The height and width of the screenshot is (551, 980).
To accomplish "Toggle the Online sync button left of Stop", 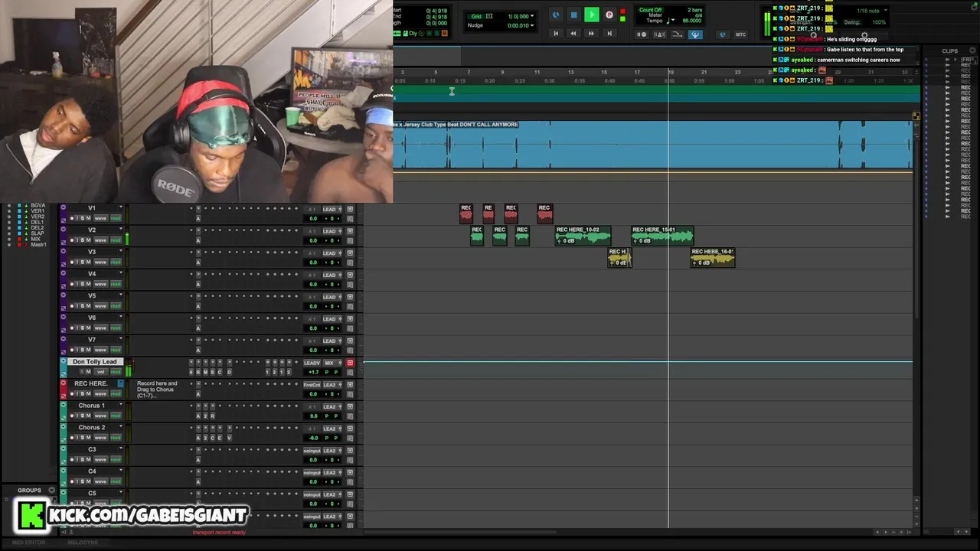I will 556,15.
